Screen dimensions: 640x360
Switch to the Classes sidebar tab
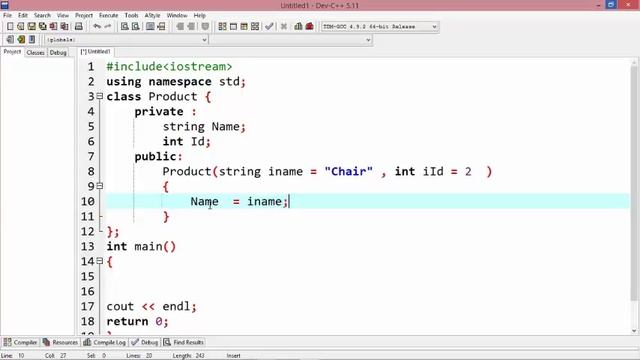point(36,53)
